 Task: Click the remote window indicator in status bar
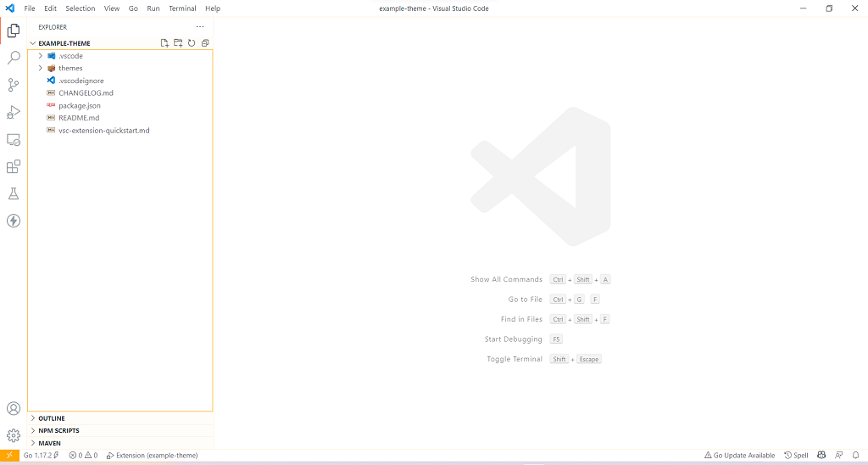tap(9, 455)
